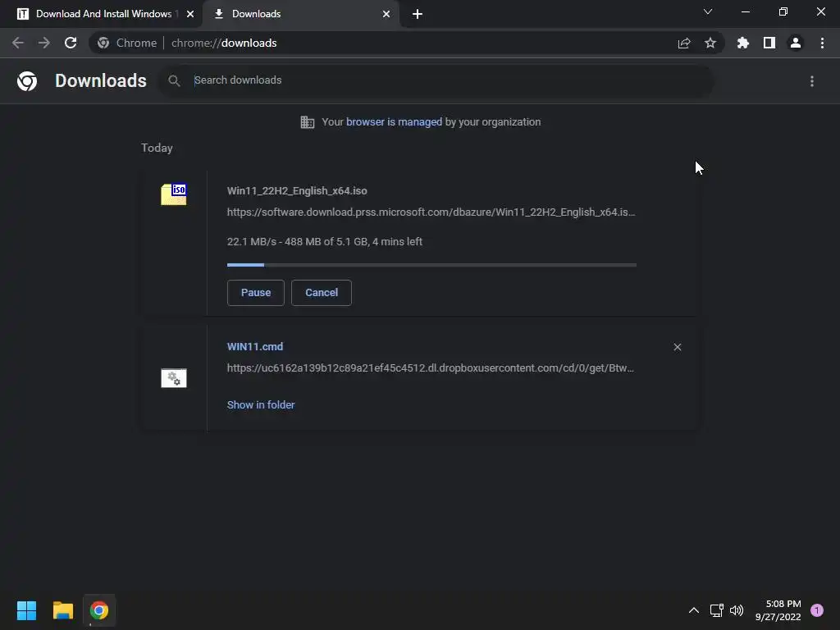
Task: Toggle the side panel icon
Action: pos(769,43)
